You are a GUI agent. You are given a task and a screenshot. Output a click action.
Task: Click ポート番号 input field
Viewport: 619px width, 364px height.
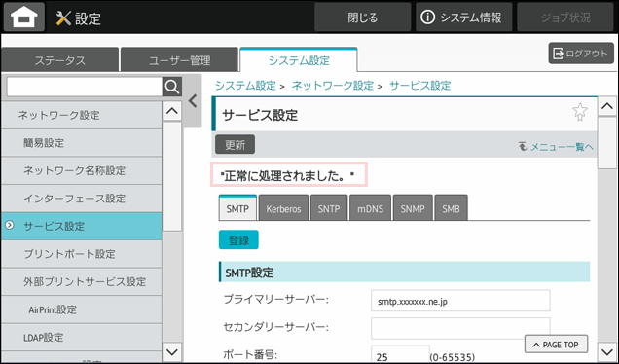tap(400, 354)
